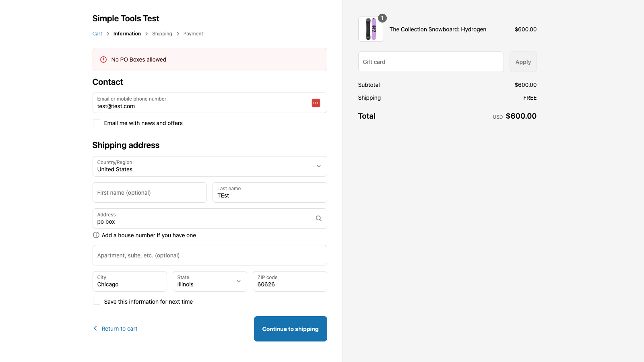Click the address search magnifier icon

tap(318, 218)
